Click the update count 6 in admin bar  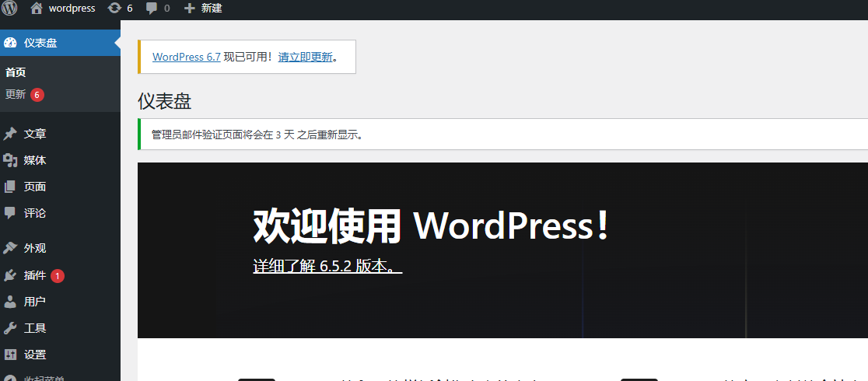coord(130,9)
